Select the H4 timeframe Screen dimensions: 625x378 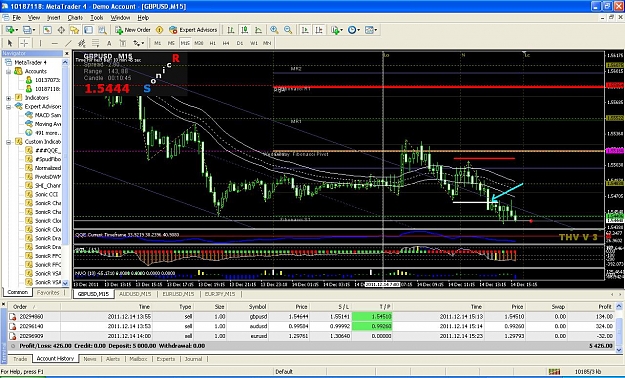tap(226, 43)
